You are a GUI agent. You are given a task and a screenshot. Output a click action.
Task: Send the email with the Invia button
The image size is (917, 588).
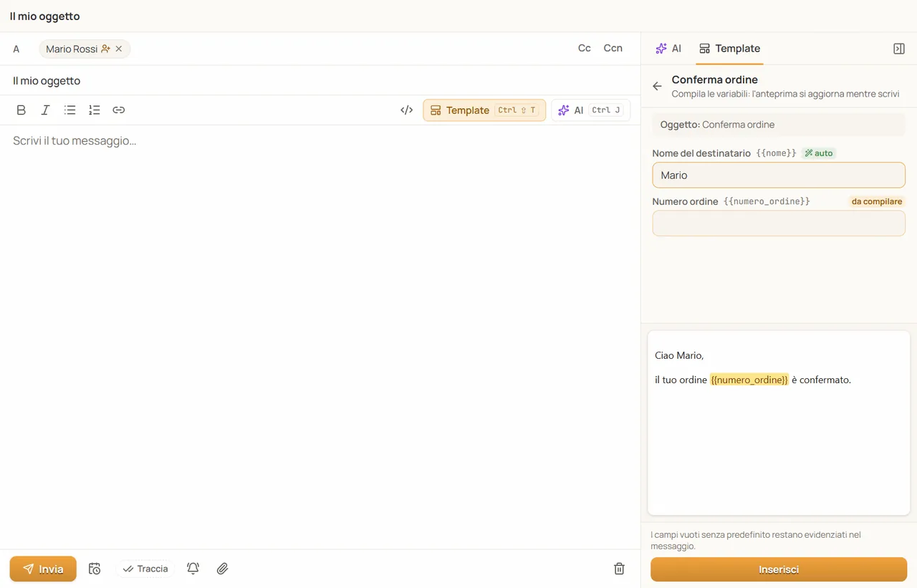point(43,569)
